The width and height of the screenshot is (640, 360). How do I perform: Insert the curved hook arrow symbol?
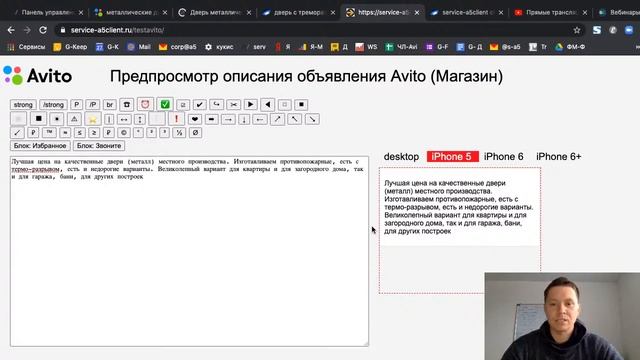[216, 105]
